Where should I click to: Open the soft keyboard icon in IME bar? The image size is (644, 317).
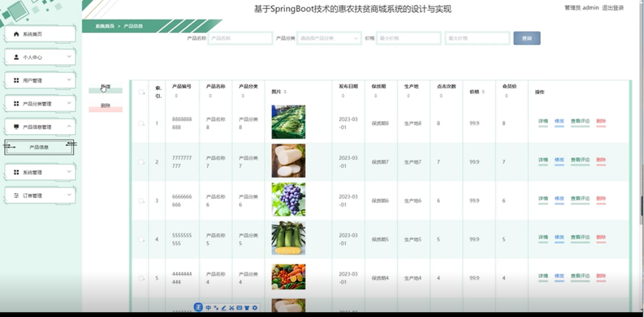[239, 308]
